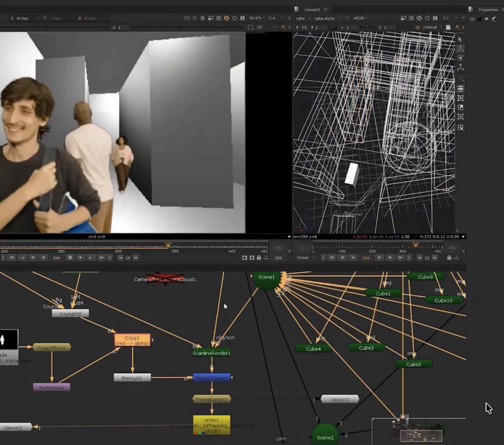The height and width of the screenshot is (445, 504).
Task: Click the refresh icon in Viewer2 toolbar
Action: tap(419, 18)
